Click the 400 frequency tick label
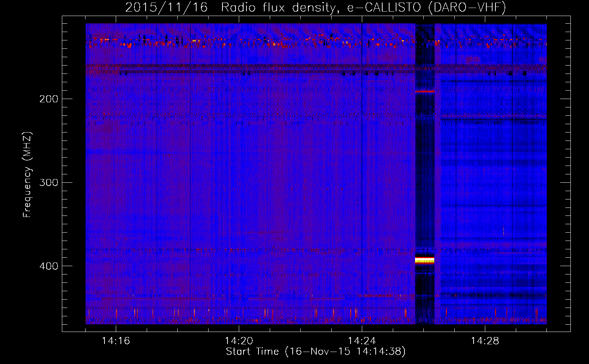Viewport: 589px width, 364px height. 49,266
